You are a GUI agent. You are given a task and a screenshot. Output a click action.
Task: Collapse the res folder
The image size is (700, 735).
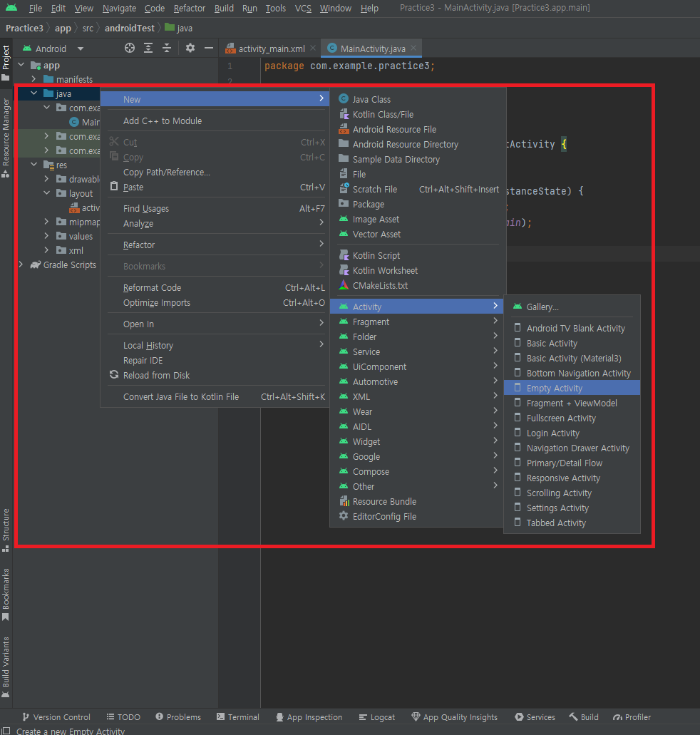(x=34, y=165)
